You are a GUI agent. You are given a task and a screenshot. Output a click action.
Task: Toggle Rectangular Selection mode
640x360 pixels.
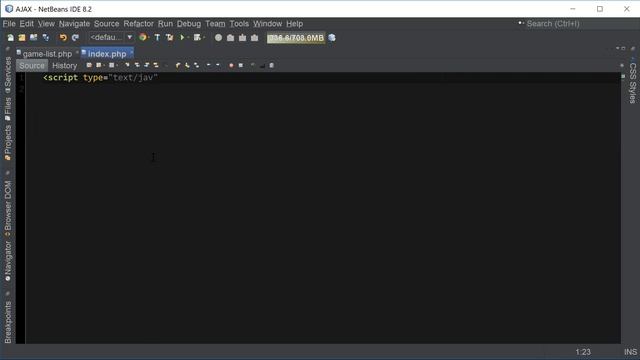click(165, 65)
